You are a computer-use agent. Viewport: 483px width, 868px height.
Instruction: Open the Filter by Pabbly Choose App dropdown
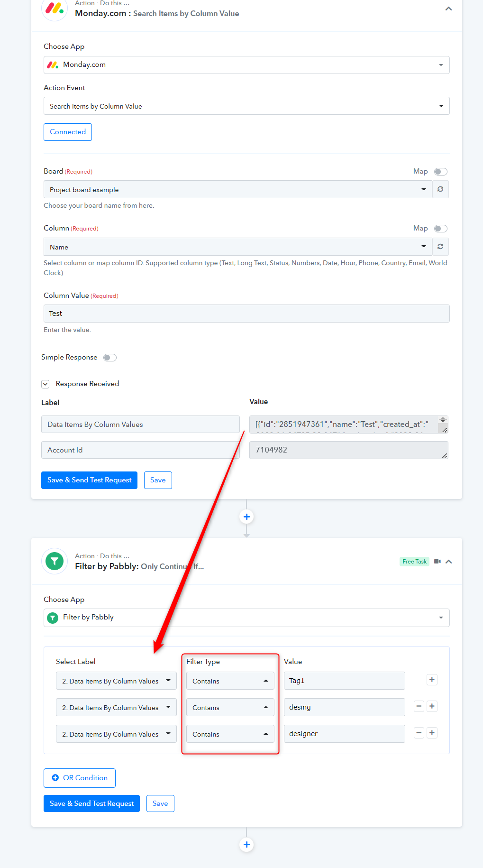[246, 618]
